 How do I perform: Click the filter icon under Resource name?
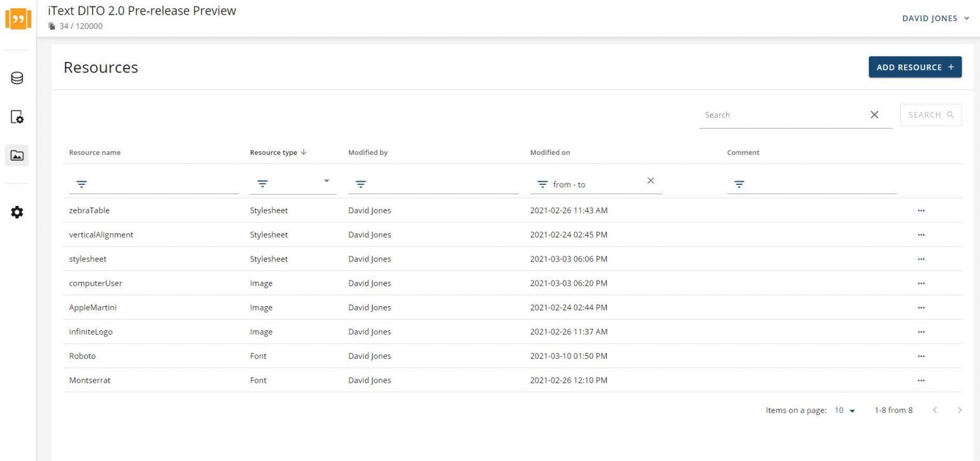click(82, 184)
